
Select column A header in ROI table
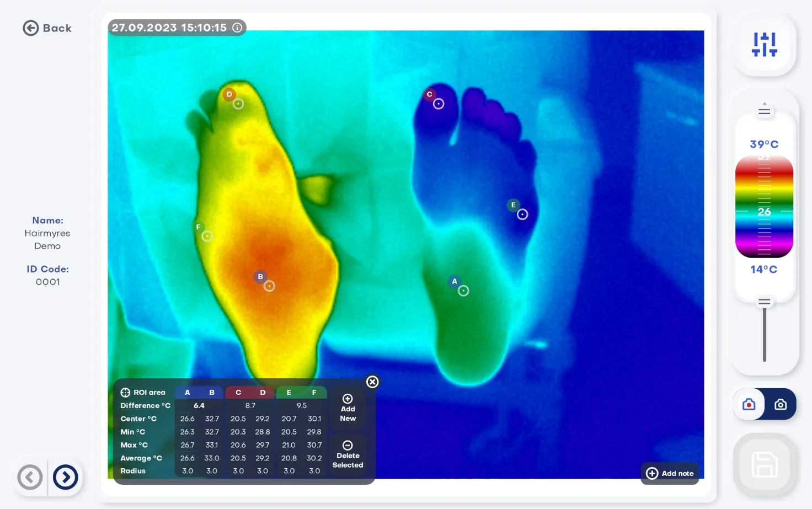[188, 393]
